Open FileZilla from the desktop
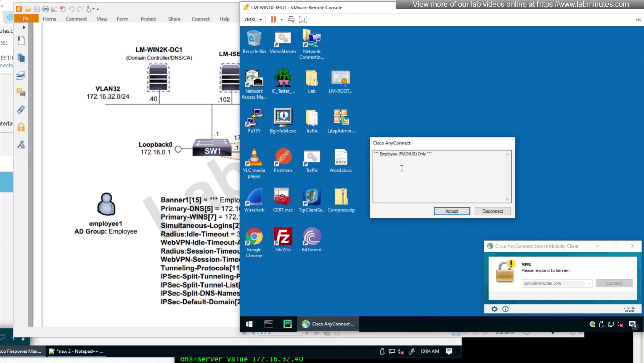Viewport: 644px width, 363px height. click(x=283, y=238)
